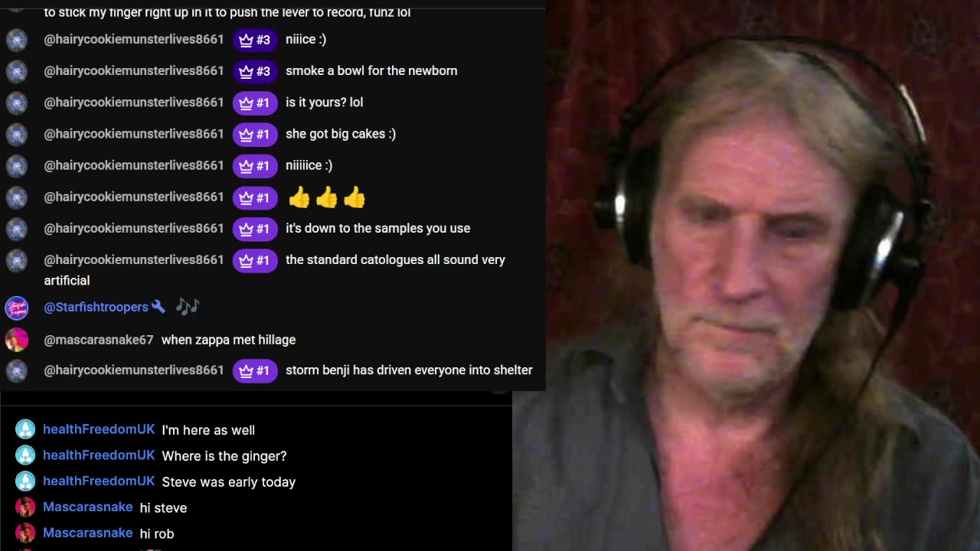Click the Starfishtroopers channel avatar

pyautogui.click(x=17, y=308)
